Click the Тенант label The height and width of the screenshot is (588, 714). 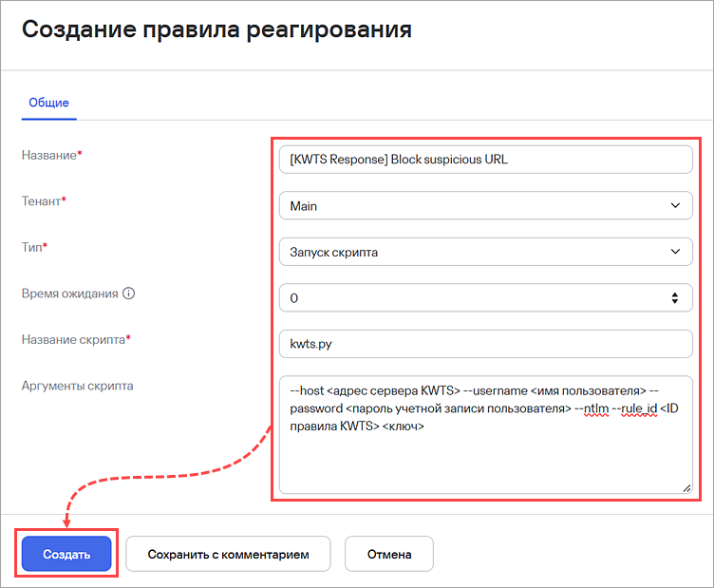(x=44, y=200)
